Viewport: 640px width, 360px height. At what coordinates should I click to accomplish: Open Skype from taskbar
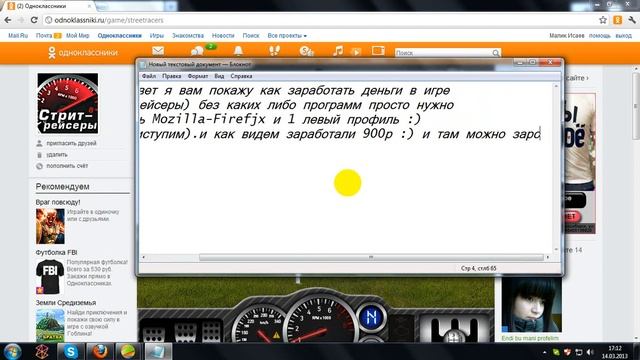pyautogui.click(x=71, y=351)
